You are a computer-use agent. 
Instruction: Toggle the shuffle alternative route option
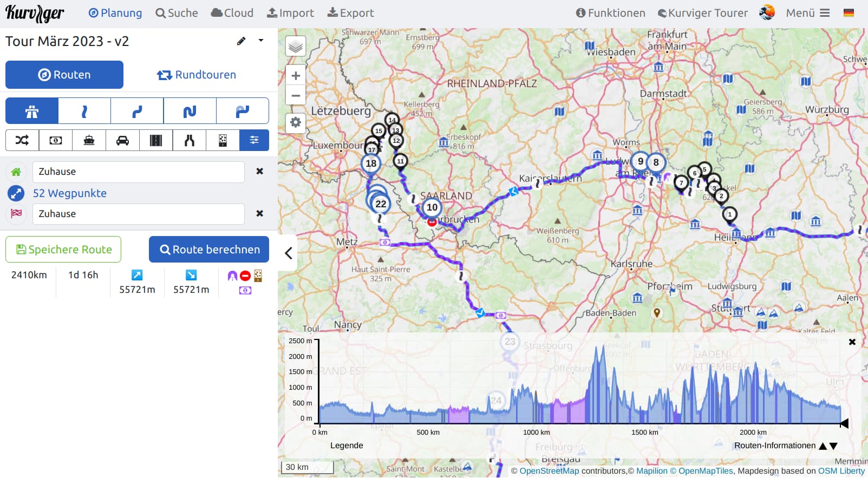tap(22, 140)
